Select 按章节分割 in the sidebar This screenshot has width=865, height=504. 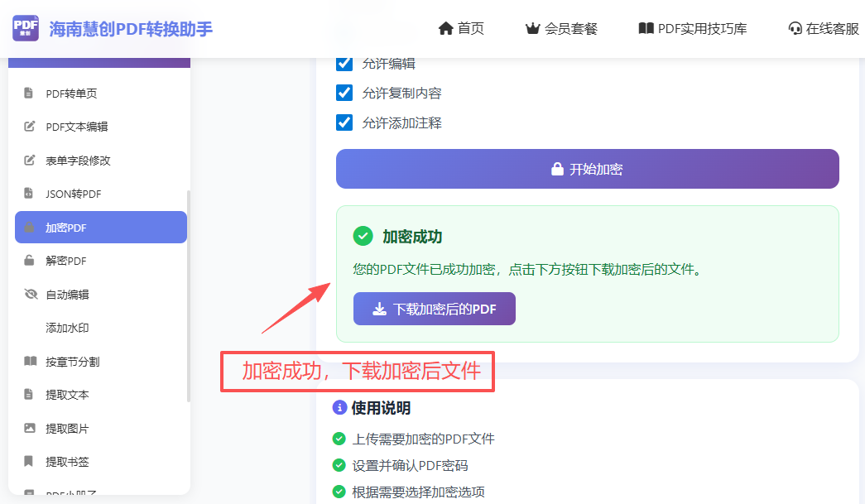point(101,362)
